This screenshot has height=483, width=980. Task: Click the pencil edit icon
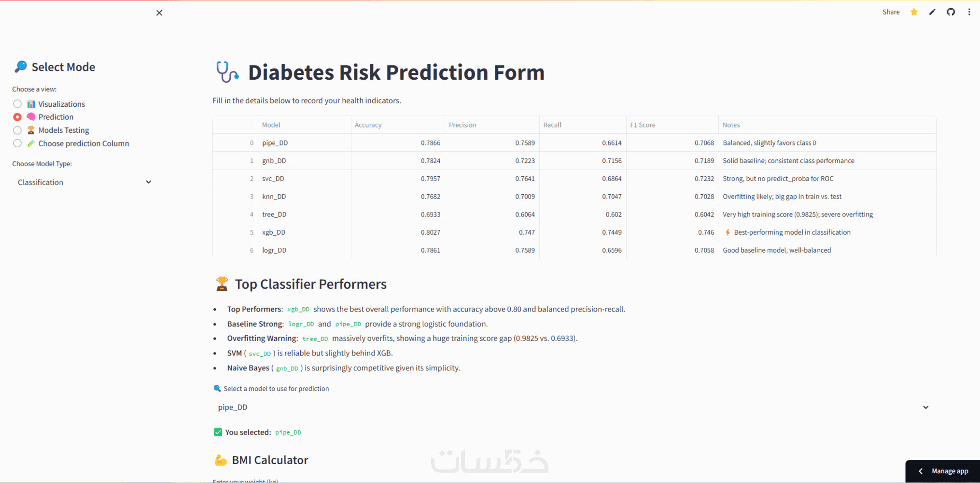[x=932, y=12]
